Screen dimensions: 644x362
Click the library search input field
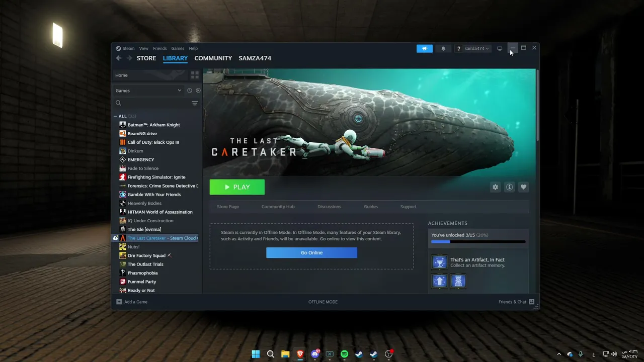pos(156,103)
